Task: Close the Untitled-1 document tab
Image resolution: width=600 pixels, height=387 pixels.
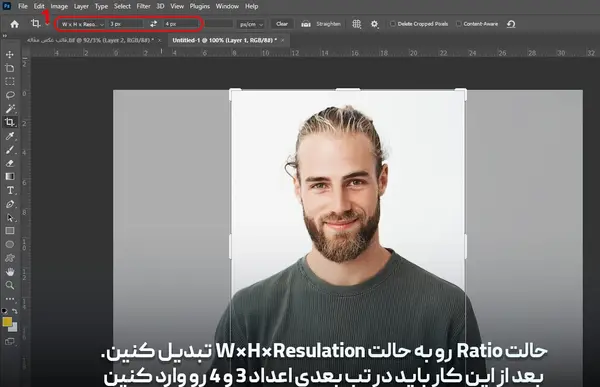Action: point(283,40)
